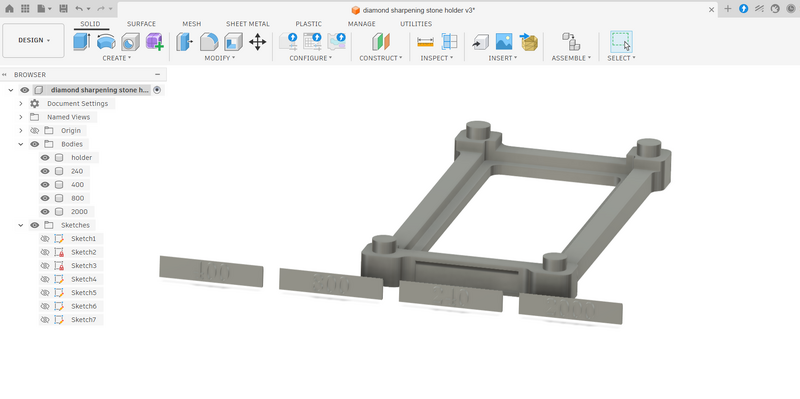Select the Shell tool

point(233,41)
